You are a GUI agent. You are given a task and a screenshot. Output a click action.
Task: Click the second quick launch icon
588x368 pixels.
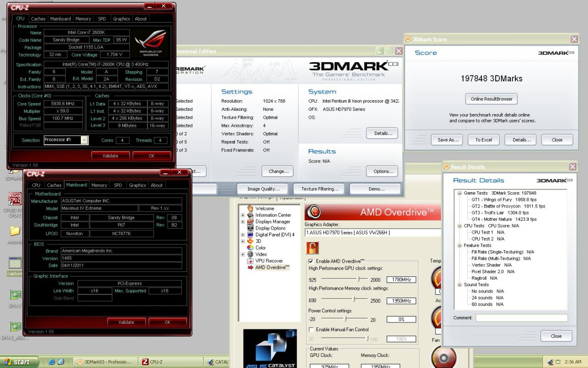[x=61, y=362]
